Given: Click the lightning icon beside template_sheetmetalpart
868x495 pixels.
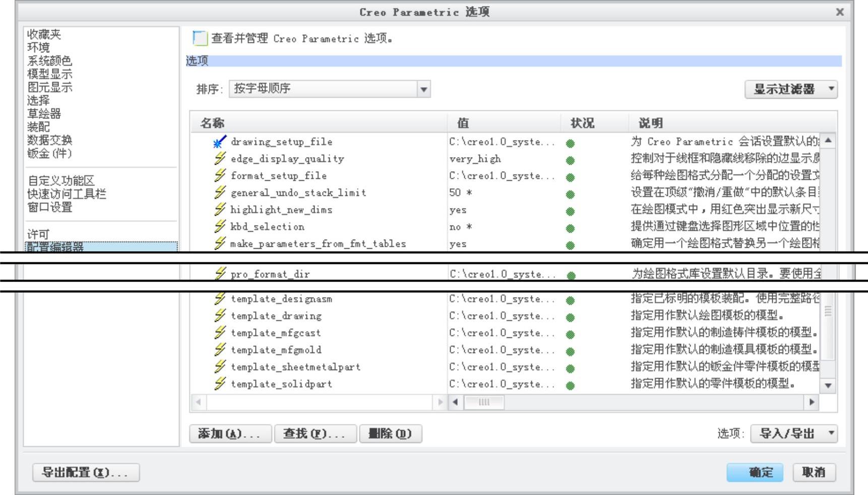Looking at the screenshot, I should 220,367.
